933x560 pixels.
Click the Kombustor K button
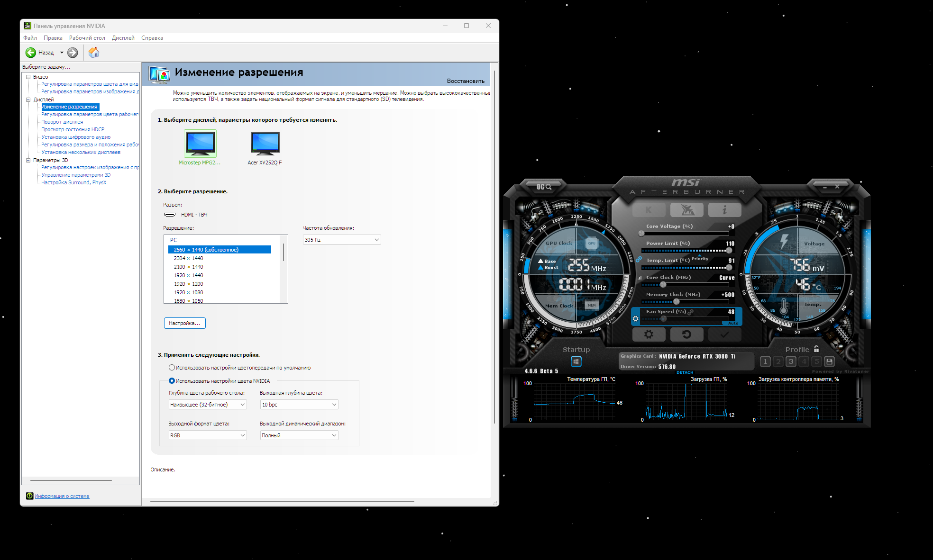(x=649, y=210)
